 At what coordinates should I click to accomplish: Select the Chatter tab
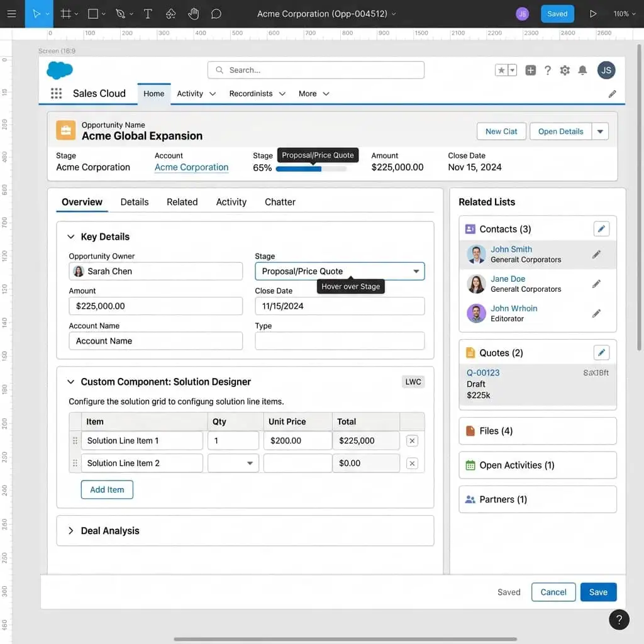click(x=280, y=202)
